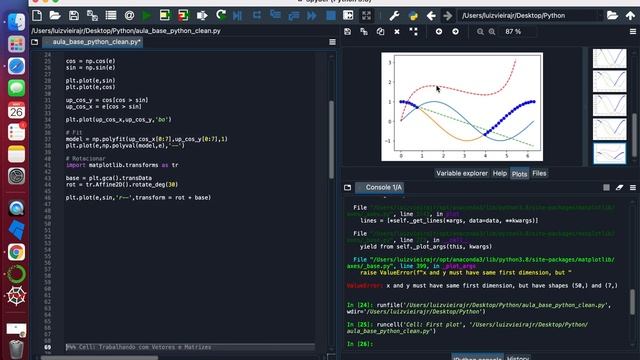Screen dimensions: 640x360
Task: Click the @ symbol finder icon
Action: 129,16
